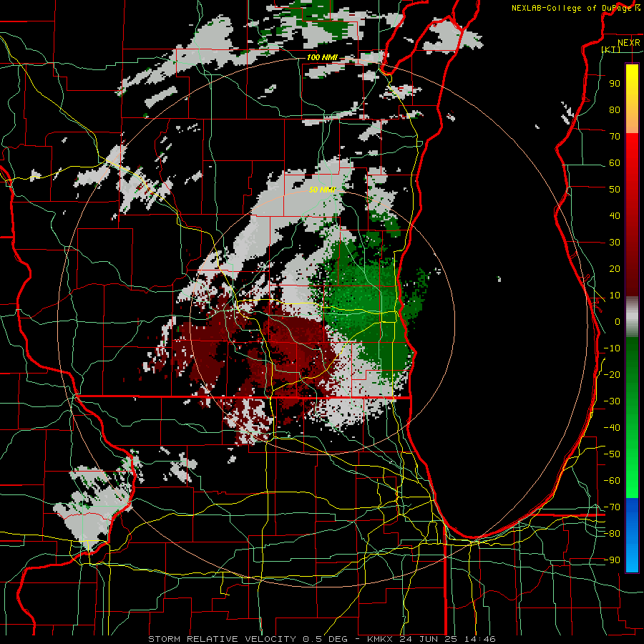This screenshot has height=644, width=644.
Task: Click the [KT] units label
Action: 611,49
